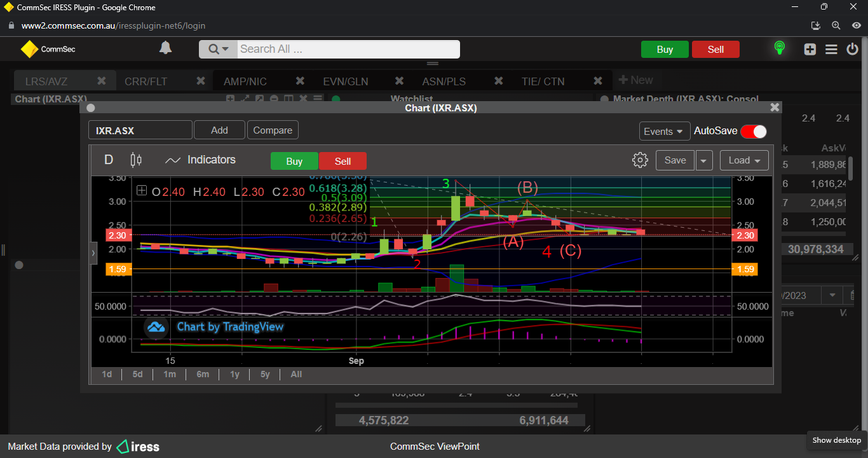The width and height of the screenshot is (868, 458).
Task: Select the 6m time range
Action: point(203,374)
